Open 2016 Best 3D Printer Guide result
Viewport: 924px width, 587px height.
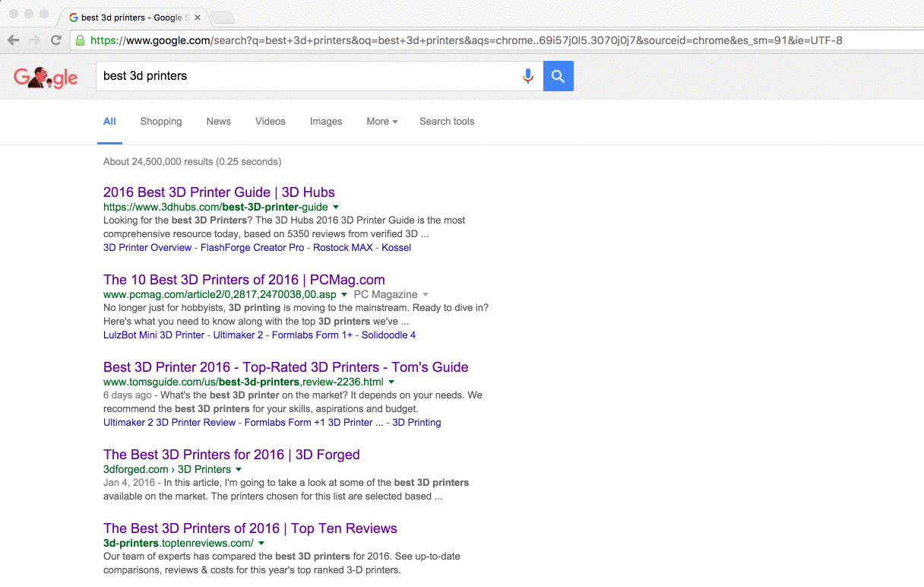219,192
